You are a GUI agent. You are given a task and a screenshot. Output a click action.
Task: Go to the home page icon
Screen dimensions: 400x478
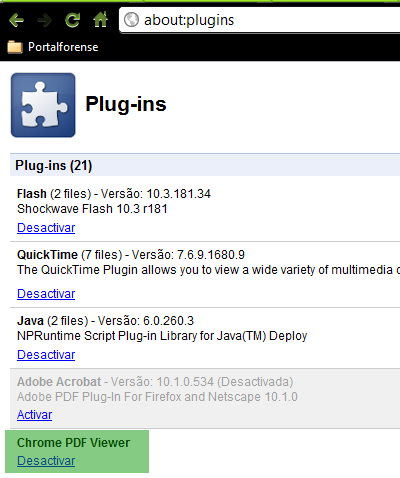click(100, 19)
